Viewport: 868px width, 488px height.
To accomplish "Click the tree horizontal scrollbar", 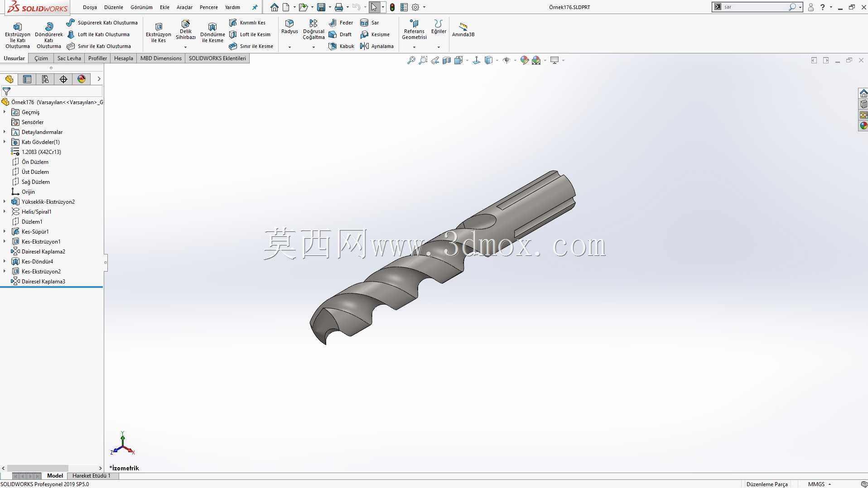I will tap(38, 468).
